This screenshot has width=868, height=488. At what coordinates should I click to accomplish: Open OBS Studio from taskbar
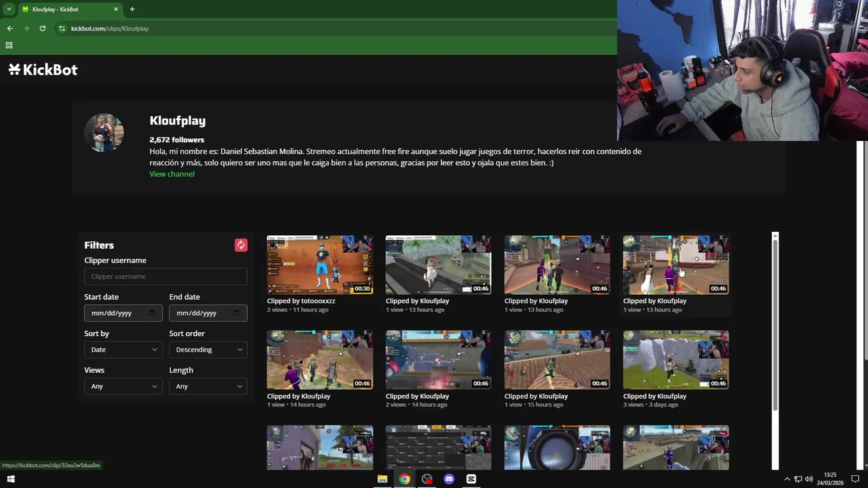tap(427, 479)
